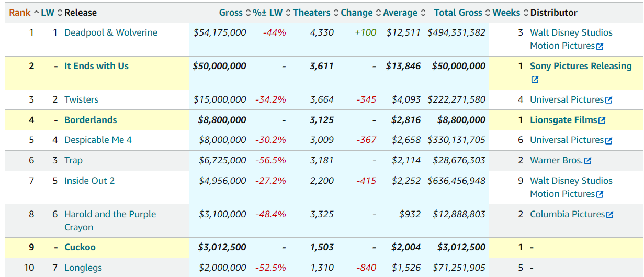
Task: Sort by Total Gross column header
Action: pos(458,13)
